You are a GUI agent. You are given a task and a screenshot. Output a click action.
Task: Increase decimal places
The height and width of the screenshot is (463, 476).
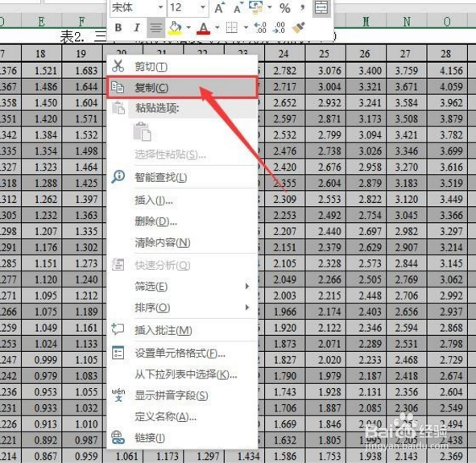tap(260, 27)
